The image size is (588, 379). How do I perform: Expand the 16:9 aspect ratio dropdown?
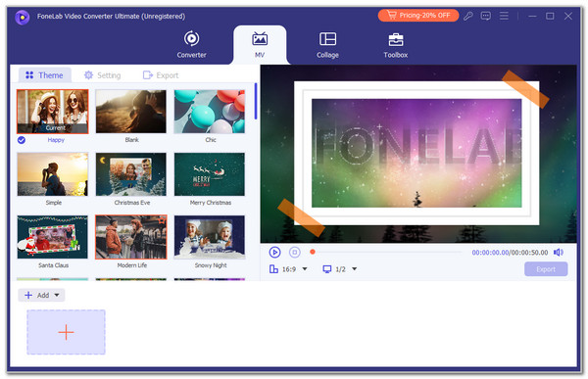point(305,269)
